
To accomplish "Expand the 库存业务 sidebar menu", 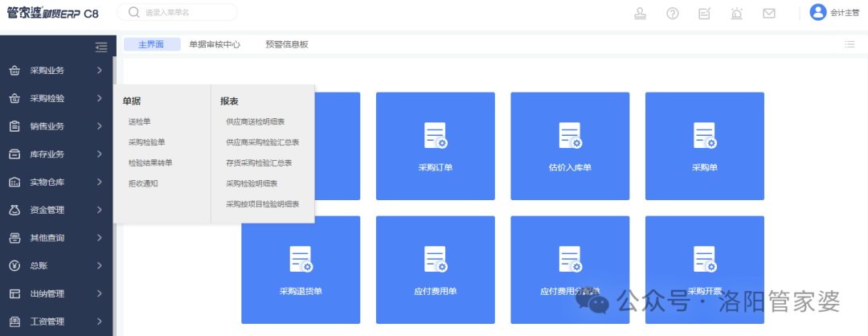I will (56, 154).
